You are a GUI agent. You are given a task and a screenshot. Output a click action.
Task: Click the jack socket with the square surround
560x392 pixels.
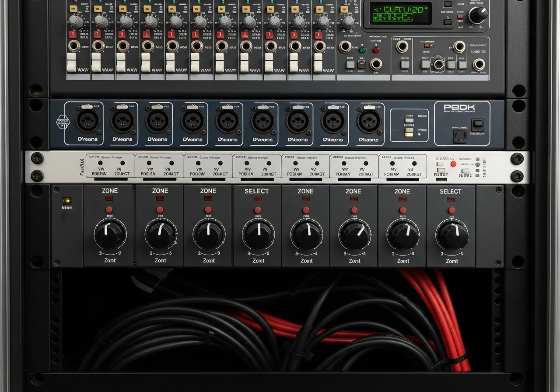coord(438,64)
